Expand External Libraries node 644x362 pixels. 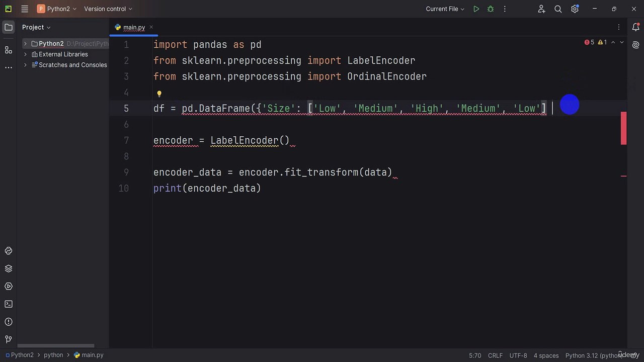[25, 54]
